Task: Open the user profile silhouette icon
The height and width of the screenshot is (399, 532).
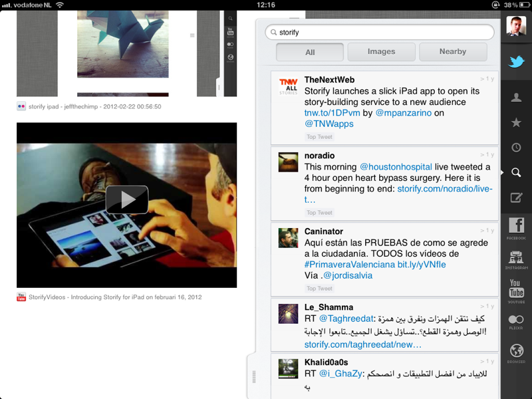Action: (x=516, y=98)
